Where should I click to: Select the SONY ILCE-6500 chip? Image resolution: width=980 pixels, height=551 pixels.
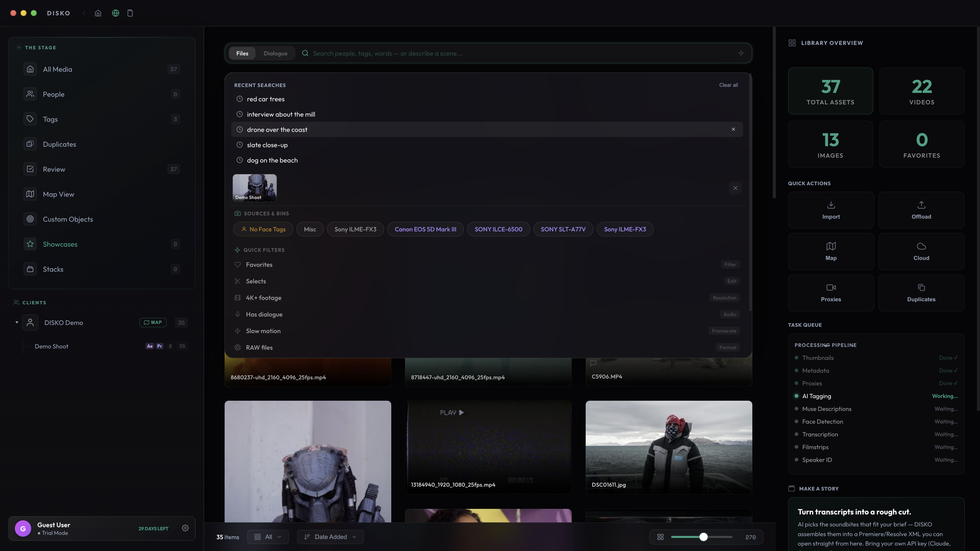pos(498,229)
